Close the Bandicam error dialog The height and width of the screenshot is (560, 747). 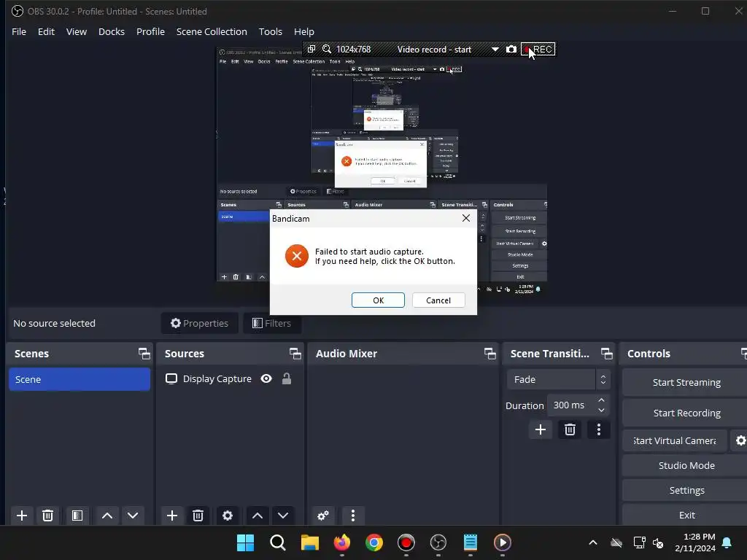466,218
